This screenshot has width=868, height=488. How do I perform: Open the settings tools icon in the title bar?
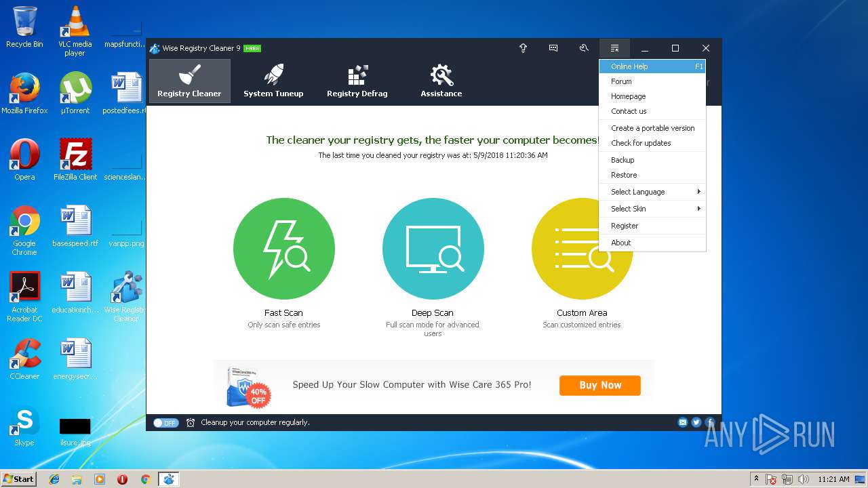coord(584,48)
